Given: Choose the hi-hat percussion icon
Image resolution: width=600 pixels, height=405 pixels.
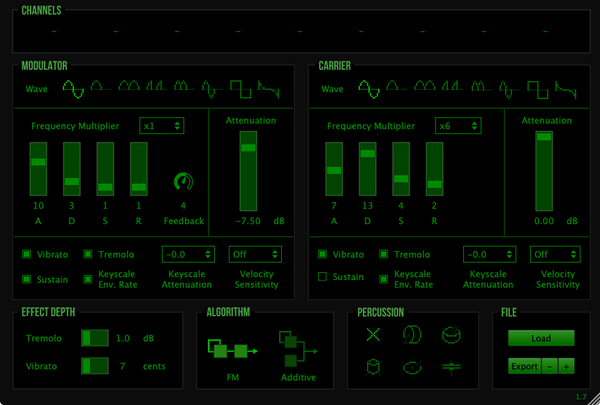Looking at the screenshot, I should click(x=452, y=367).
